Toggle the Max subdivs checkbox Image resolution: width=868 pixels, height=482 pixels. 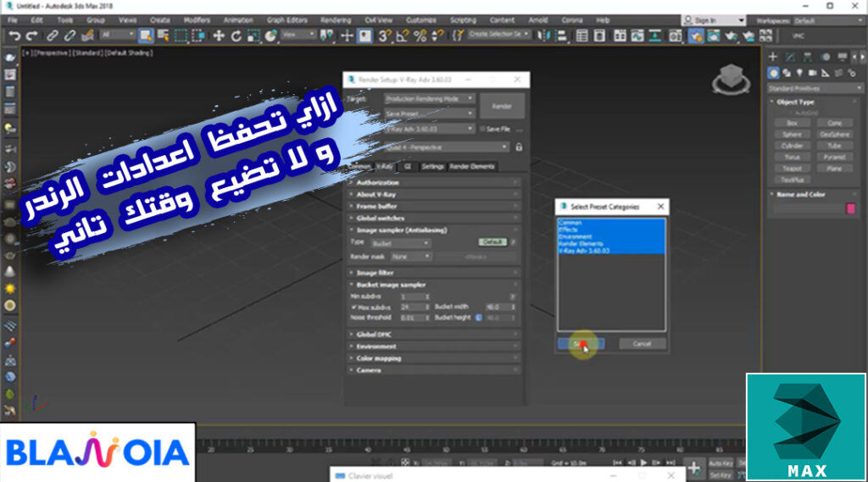[x=353, y=307]
